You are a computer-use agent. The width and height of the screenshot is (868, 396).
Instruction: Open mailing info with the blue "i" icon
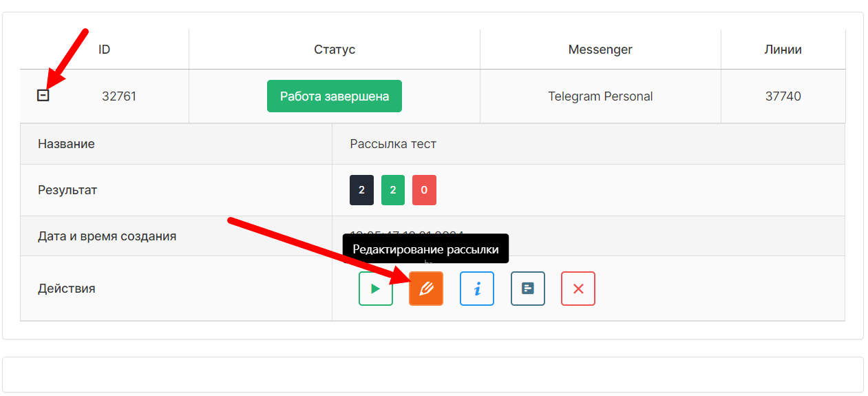point(477,289)
